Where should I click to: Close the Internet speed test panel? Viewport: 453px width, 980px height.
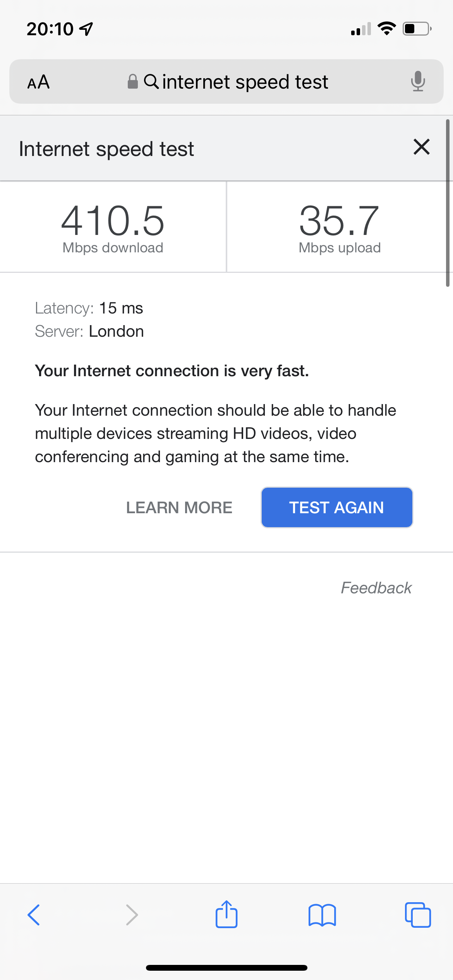click(422, 147)
